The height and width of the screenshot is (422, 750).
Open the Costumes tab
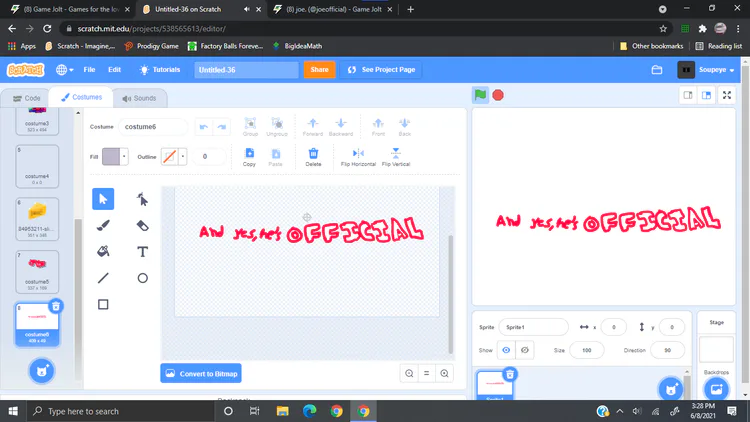[81, 97]
